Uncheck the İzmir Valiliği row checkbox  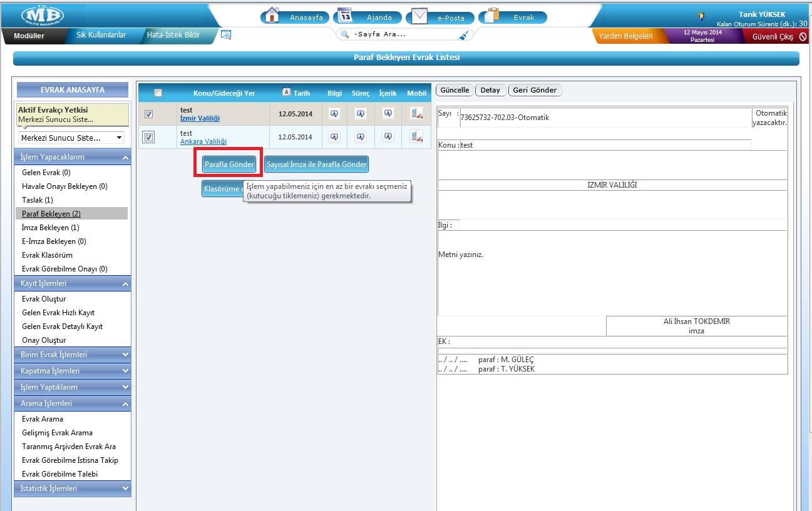(x=148, y=114)
